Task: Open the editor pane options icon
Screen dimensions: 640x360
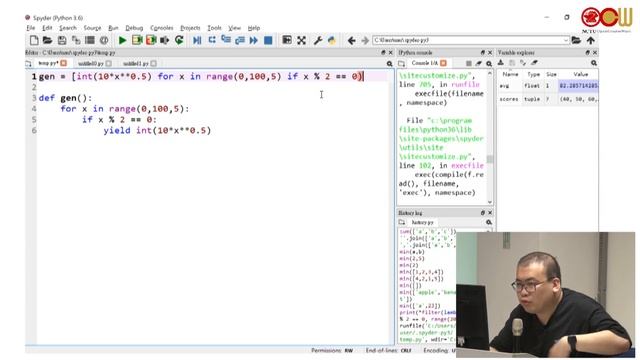Action: (389, 64)
